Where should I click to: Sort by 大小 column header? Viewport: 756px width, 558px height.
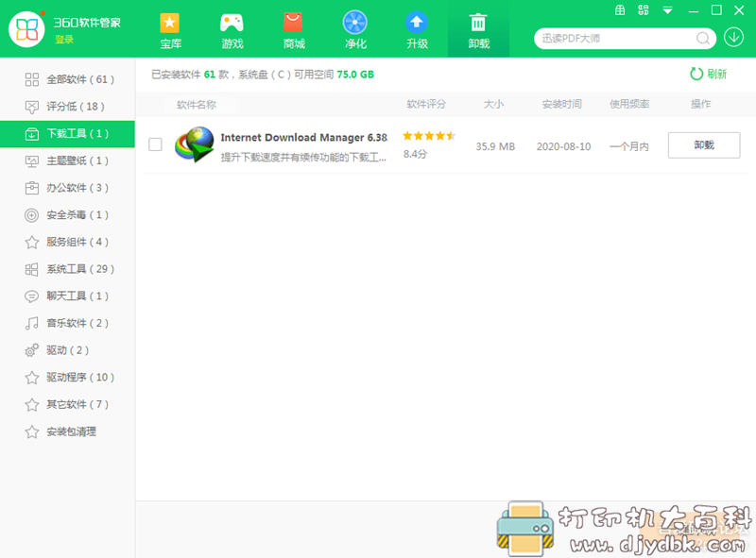[493, 104]
